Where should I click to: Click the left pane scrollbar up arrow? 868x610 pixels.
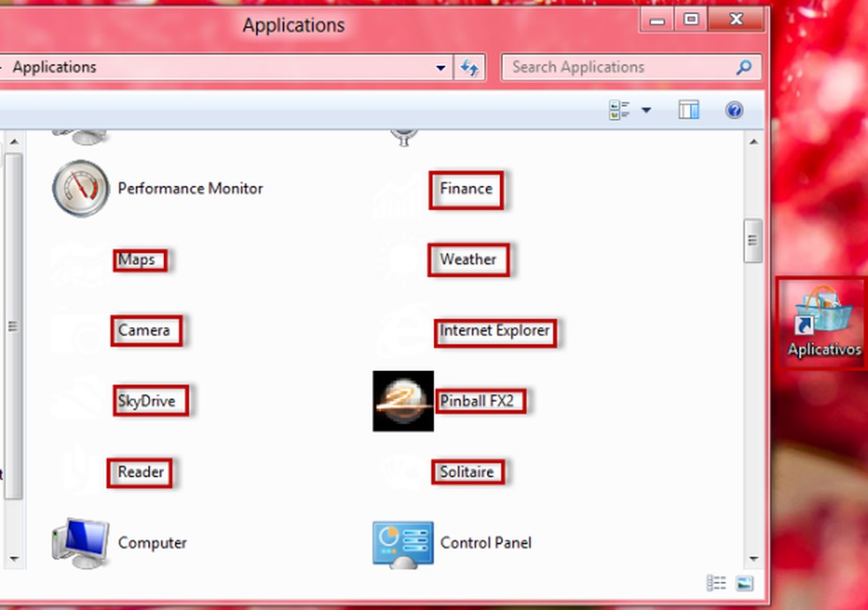click(14, 142)
